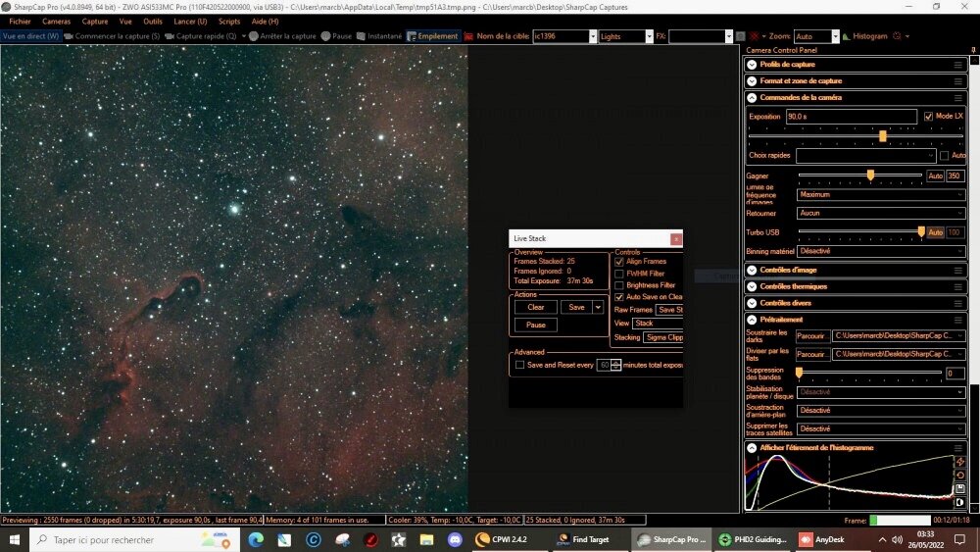
Task: Enable Brightness Filter checkbox
Action: [x=619, y=285]
